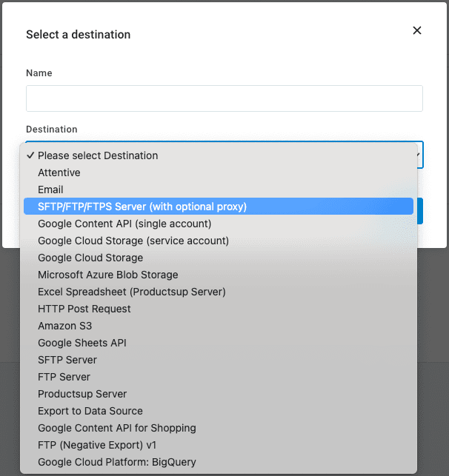The width and height of the screenshot is (449, 476).
Task: Close the Select a destination dialog
Action: click(417, 30)
